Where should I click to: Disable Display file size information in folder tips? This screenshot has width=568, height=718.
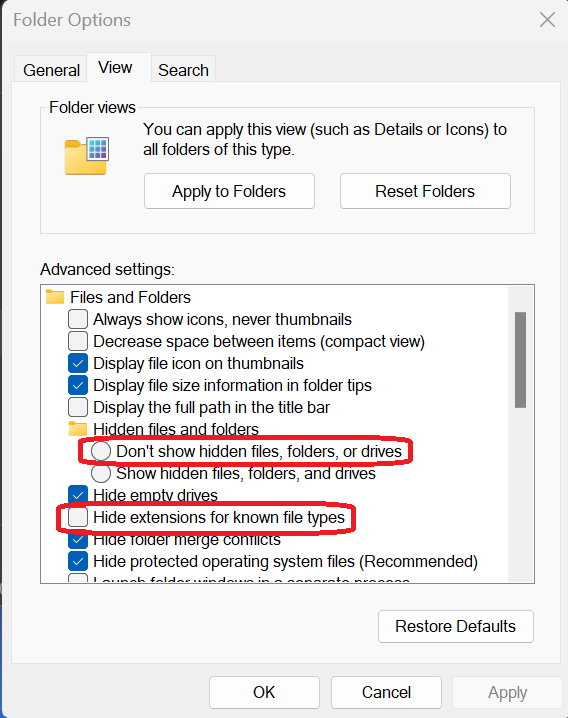(x=78, y=385)
